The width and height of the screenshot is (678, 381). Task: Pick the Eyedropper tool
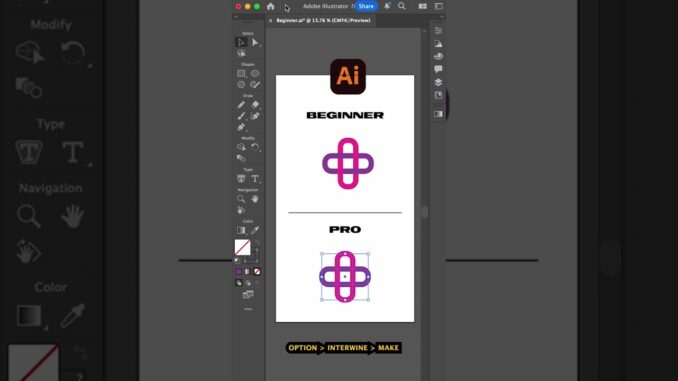pyautogui.click(x=255, y=231)
